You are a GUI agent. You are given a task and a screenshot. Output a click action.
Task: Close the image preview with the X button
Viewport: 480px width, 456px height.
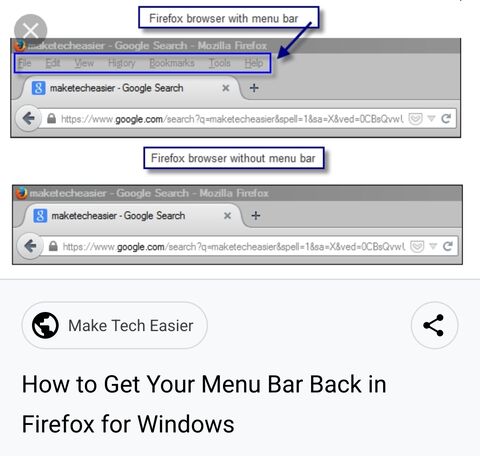(31, 31)
